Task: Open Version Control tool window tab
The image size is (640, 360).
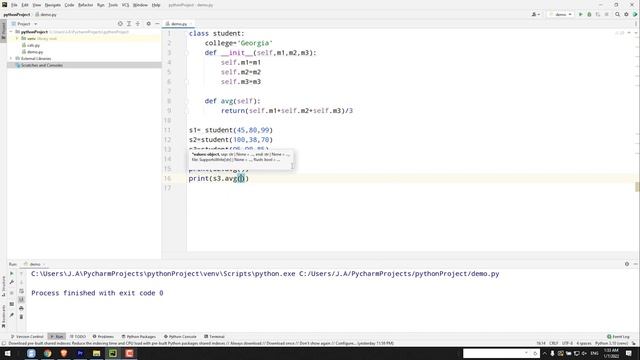Action: pos(27,337)
